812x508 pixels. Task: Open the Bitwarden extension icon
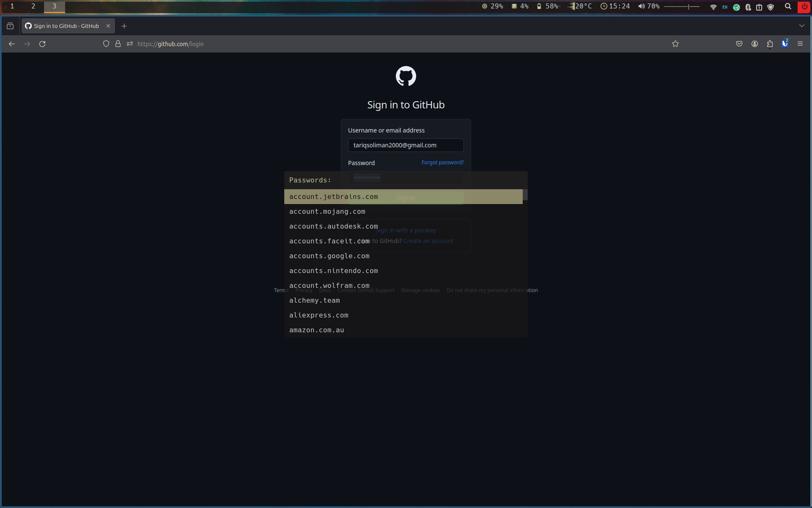[785, 44]
